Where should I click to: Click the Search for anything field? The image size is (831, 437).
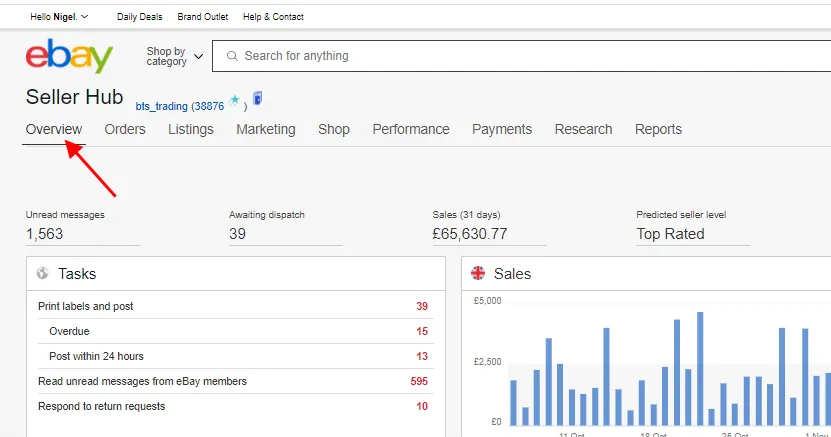521,56
